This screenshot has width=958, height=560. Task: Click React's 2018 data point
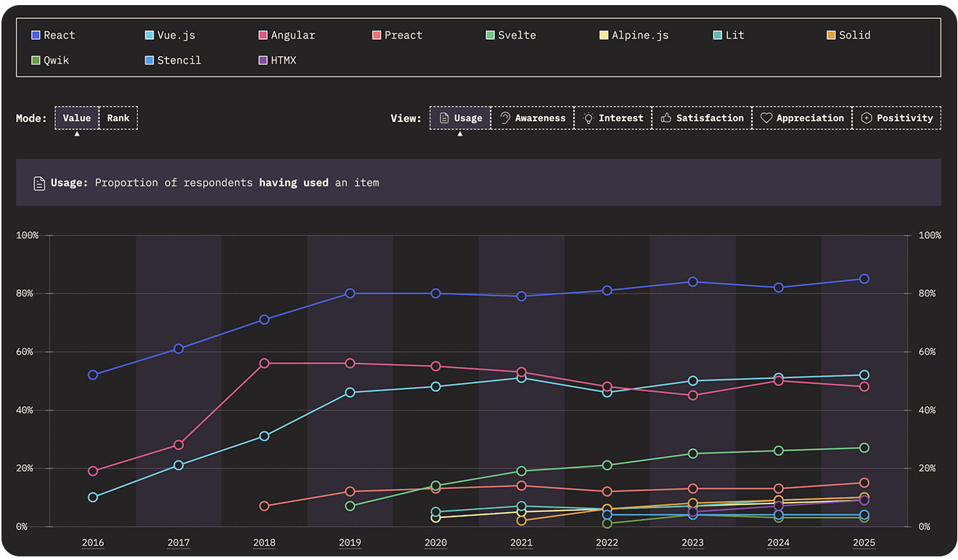click(264, 320)
